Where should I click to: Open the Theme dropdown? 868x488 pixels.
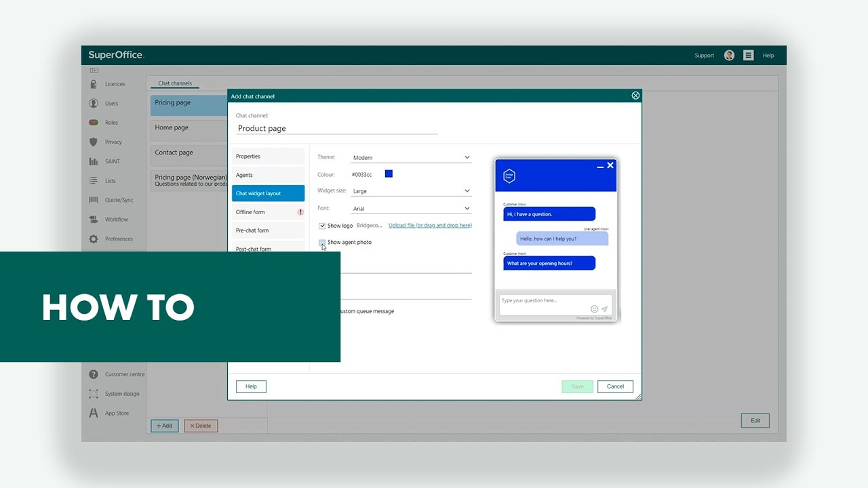point(411,157)
